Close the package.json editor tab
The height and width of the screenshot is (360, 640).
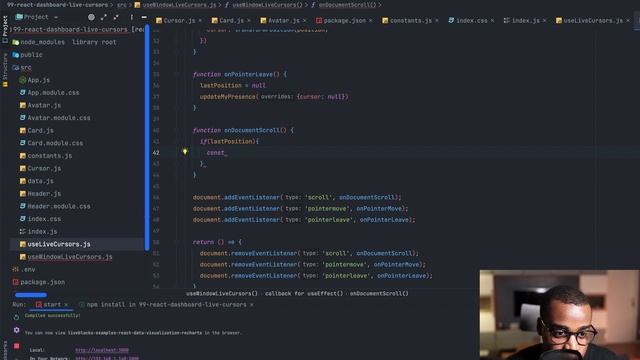click(371, 20)
